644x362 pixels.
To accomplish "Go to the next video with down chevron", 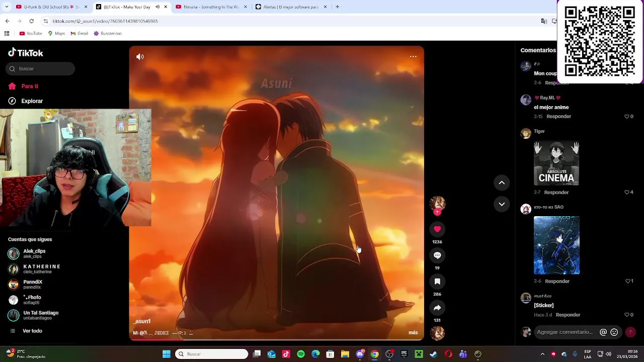I will [502, 204].
